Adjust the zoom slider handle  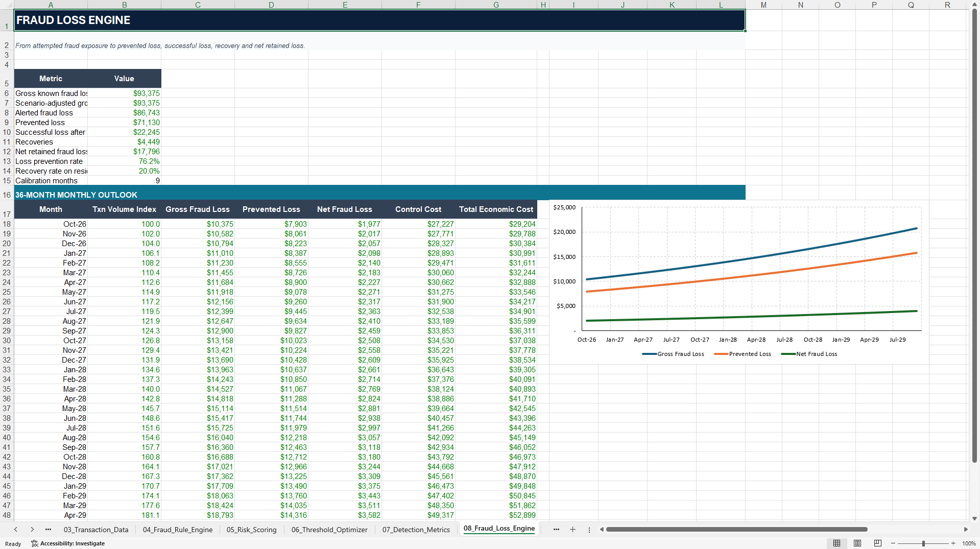(x=923, y=543)
